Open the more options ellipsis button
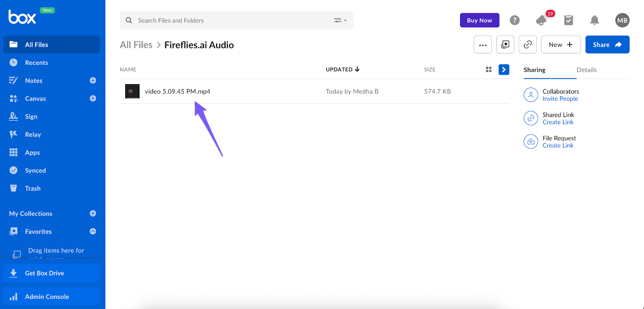This screenshot has width=644, height=309. coord(483,45)
